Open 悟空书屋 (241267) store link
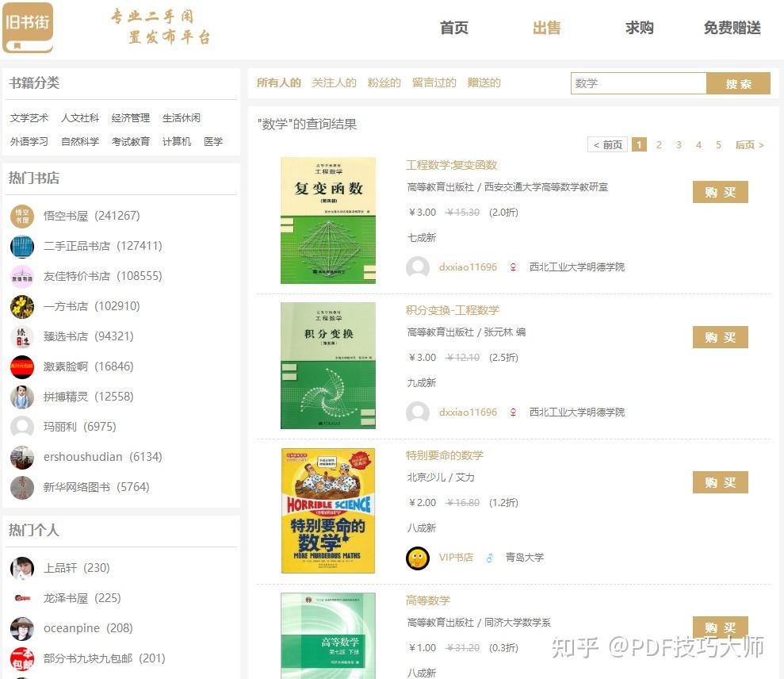Screen dimensions: 784x679 tap(91, 217)
